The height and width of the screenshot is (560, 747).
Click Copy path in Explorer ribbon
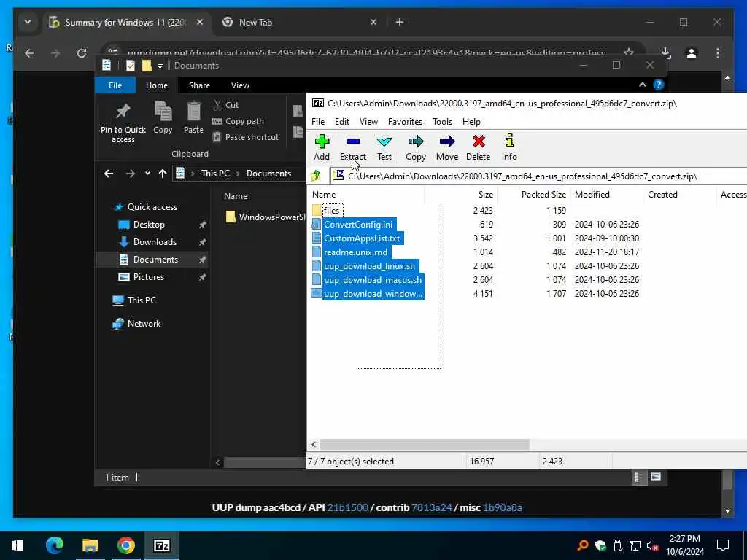(238, 121)
